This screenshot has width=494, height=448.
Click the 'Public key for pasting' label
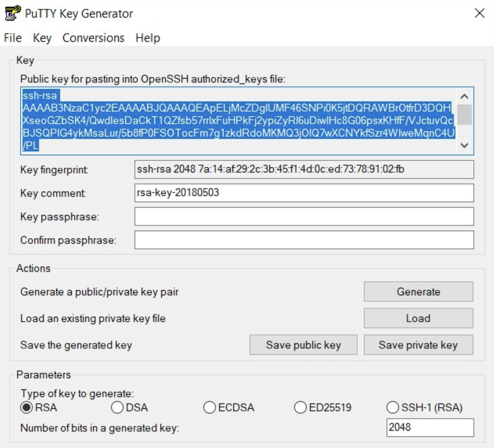[x=153, y=79]
